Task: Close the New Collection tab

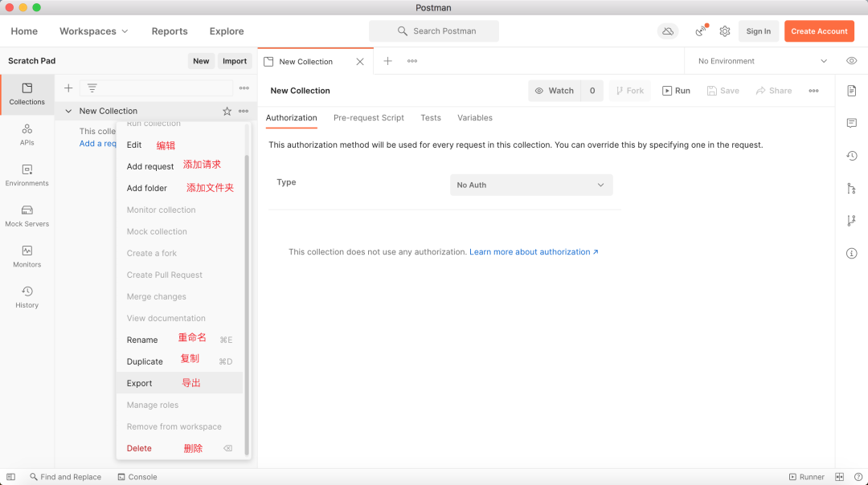Action: 360,61
